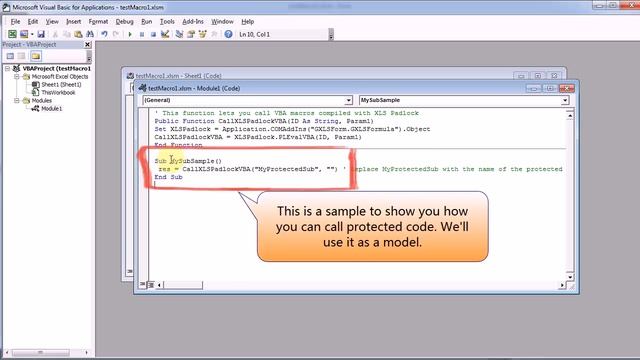Click the 'End Sub' code line
Image resolution: width=640 pixels, height=360 pixels.
169,177
